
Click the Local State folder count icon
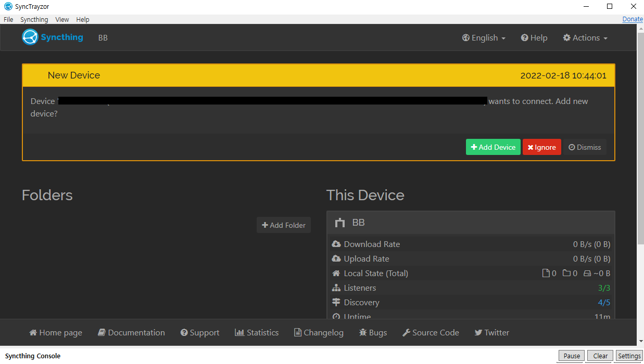click(x=566, y=273)
